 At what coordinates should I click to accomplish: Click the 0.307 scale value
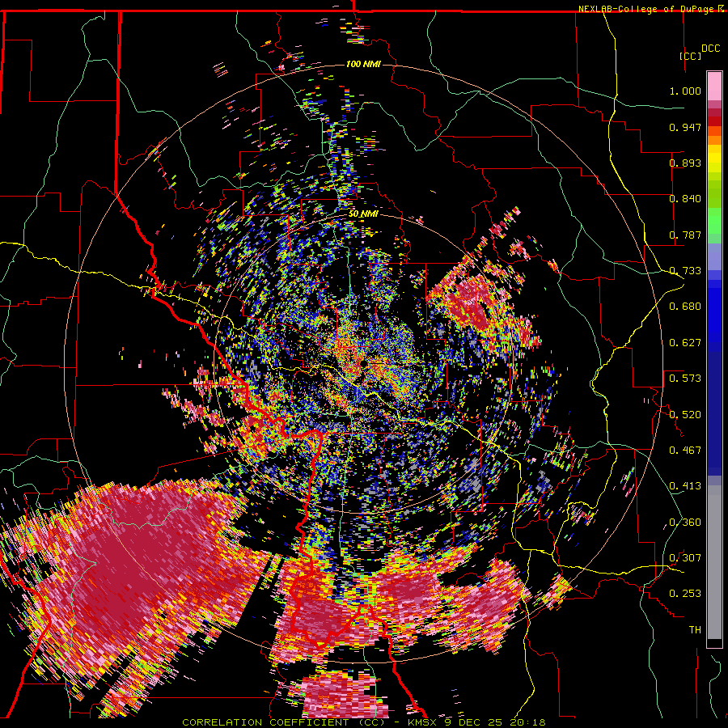(x=685, y=558)
